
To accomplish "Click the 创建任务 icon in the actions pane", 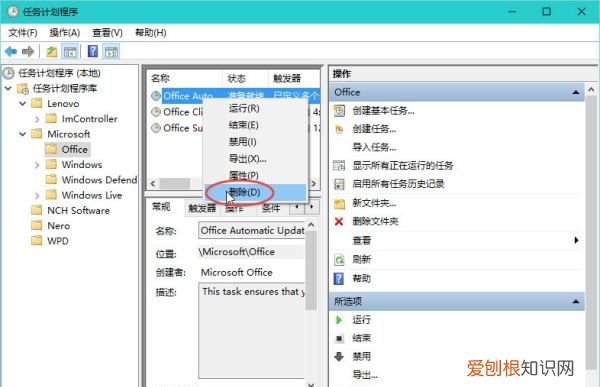I will 339,129.
